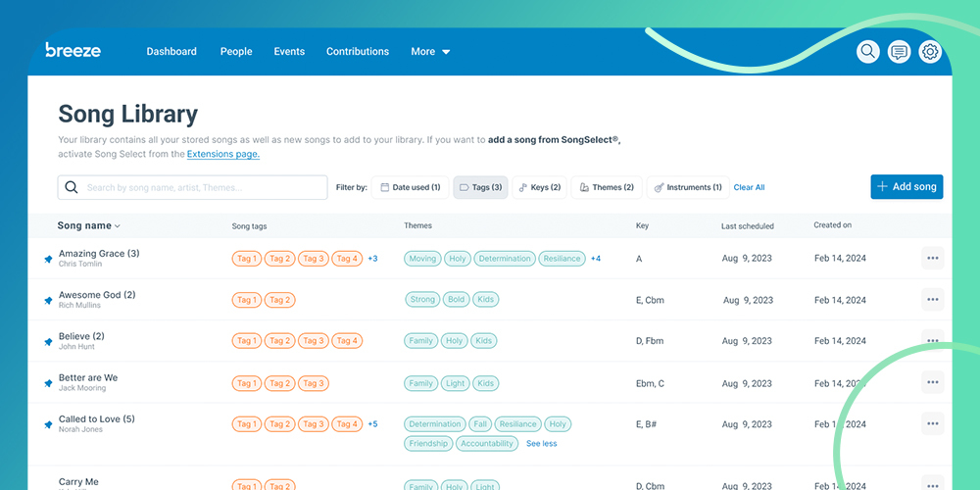The image size is (980, 490).
Task: Go to Dashboard in navigation
Action: [x=171, y=51]
